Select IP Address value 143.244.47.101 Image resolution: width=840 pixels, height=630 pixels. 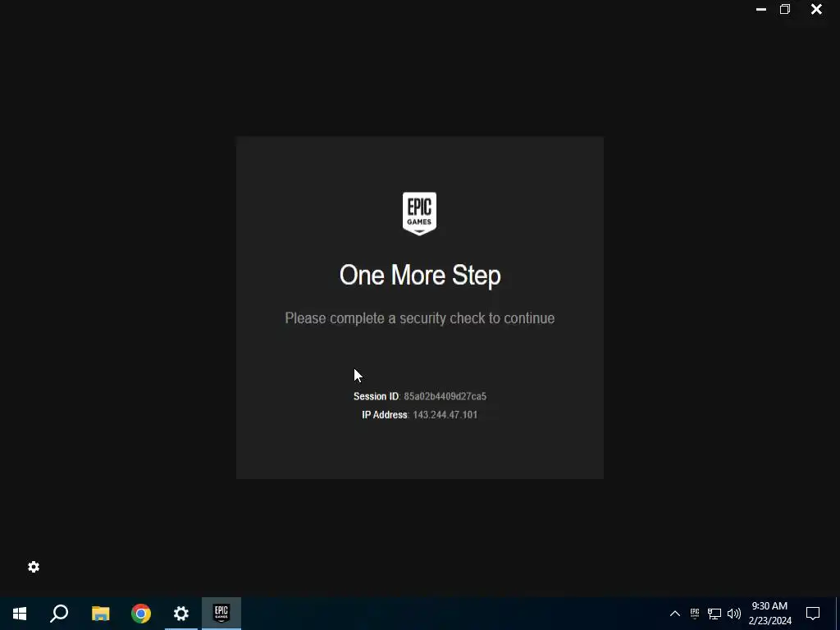click(445, 414)
